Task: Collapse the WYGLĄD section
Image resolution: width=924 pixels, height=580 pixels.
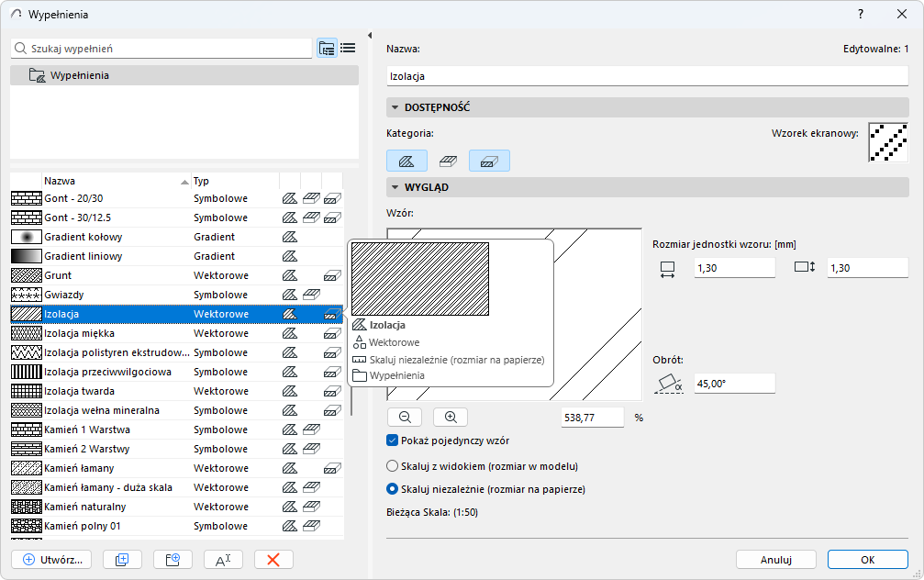Action: click(x=395, y=187)
